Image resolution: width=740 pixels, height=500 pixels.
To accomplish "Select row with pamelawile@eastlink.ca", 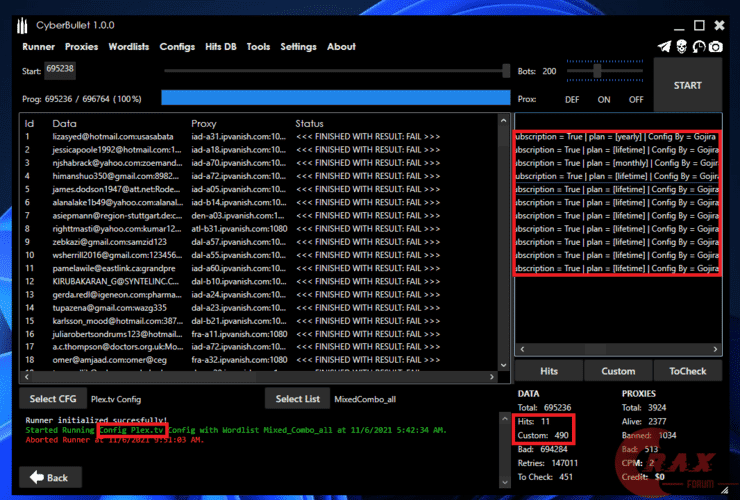I will tap(259, 268).
